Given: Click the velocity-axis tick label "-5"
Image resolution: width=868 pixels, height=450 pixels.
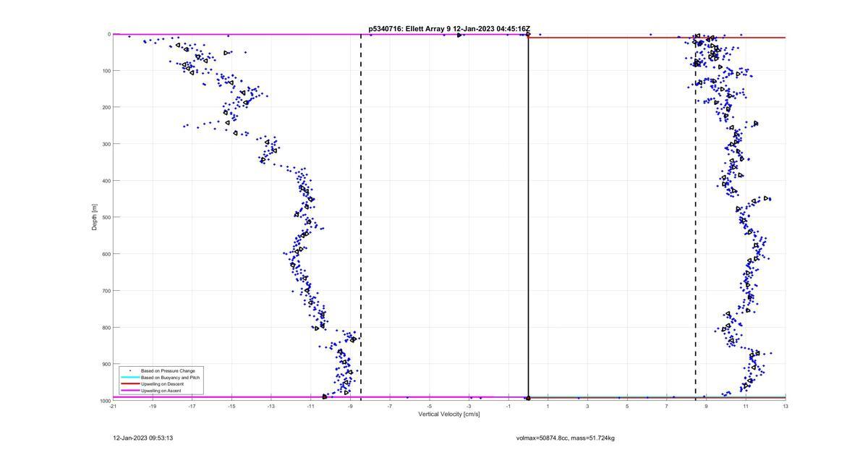Looking at the screenshot, I should click(x=430, y=406).
